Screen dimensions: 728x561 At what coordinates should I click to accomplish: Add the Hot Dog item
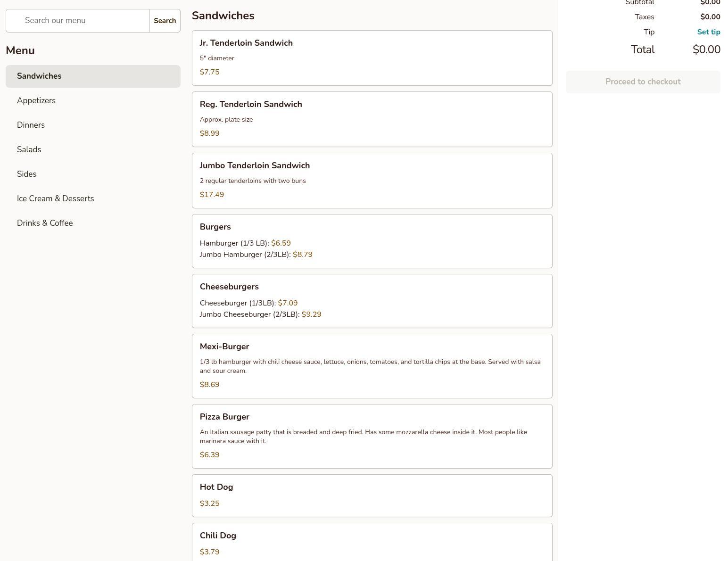click(372, 495)
